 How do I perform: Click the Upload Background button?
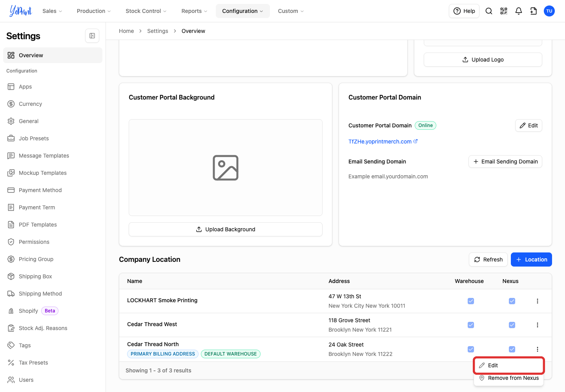tap(226, 229)
